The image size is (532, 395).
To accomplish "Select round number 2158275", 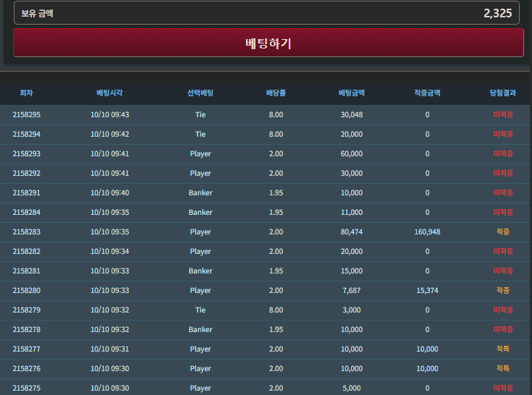I will pyautogui.click(x=27, y=388).
